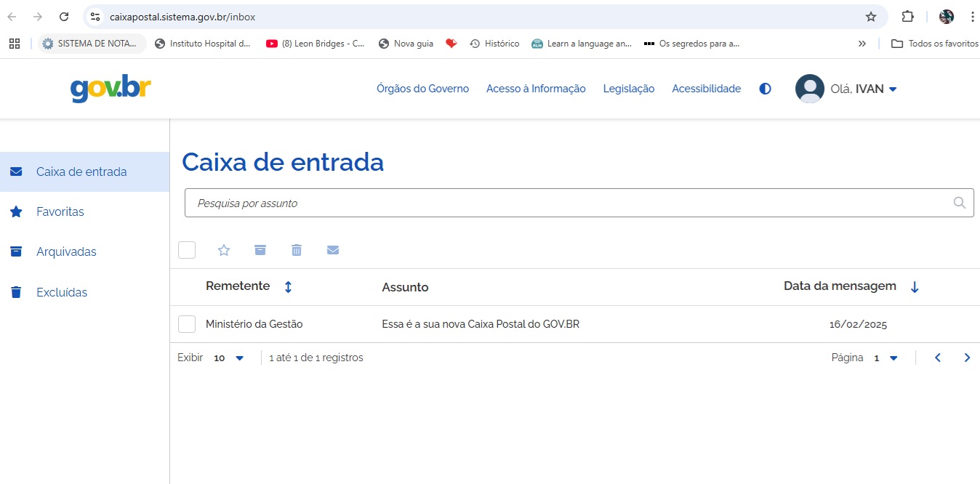
Task: Focus the Pesquisa por assunto search field
Action: coord(567,203)
